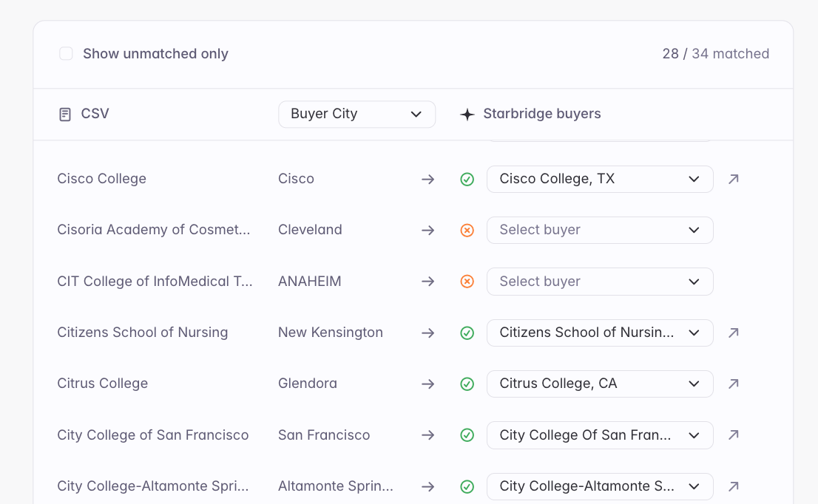Enable Show unmatched only checkbox

(66, 54)
